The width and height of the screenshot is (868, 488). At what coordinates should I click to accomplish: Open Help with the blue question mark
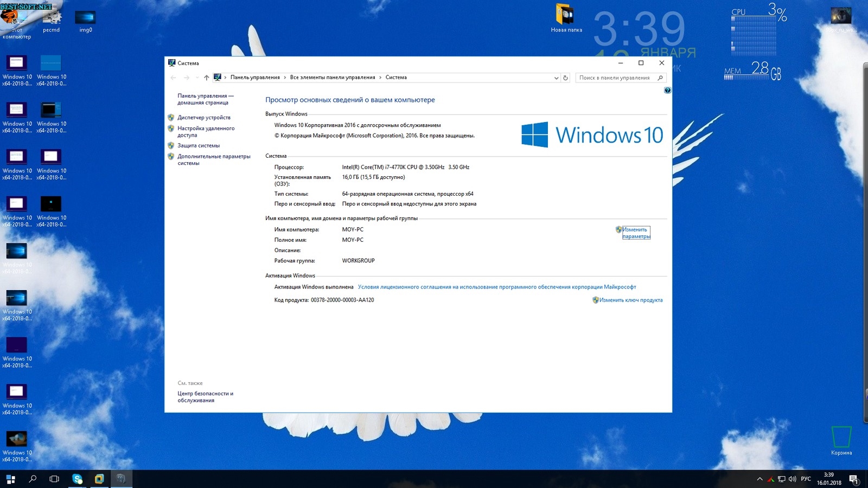[667, 90]
